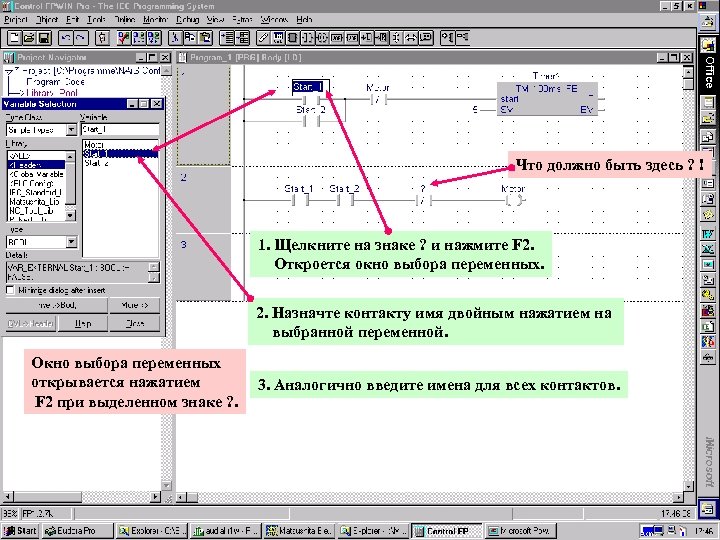
Task: Click the Paste clipboard toolbar icon
Action: coord(205,38)
